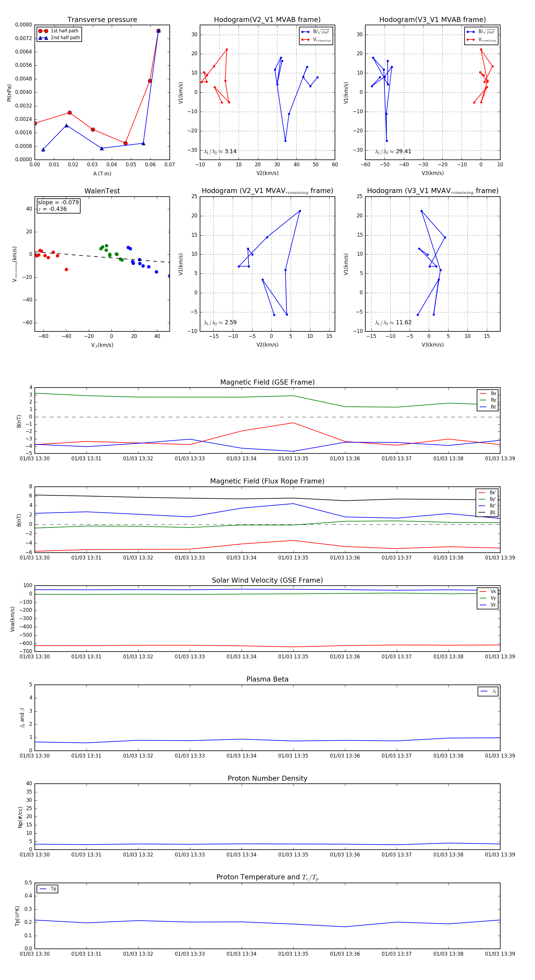Click the "Hodogram(V2_V1 MVAB frame)" title
This screenshot has height=980, width=535.
pyautogui.click(x=267, y=20)
